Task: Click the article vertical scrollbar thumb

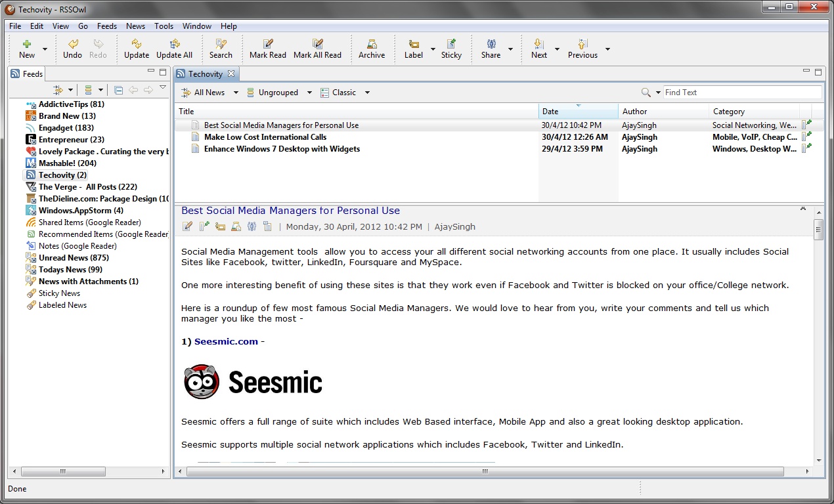Action: pyautogui.click(x=818, y=230)
